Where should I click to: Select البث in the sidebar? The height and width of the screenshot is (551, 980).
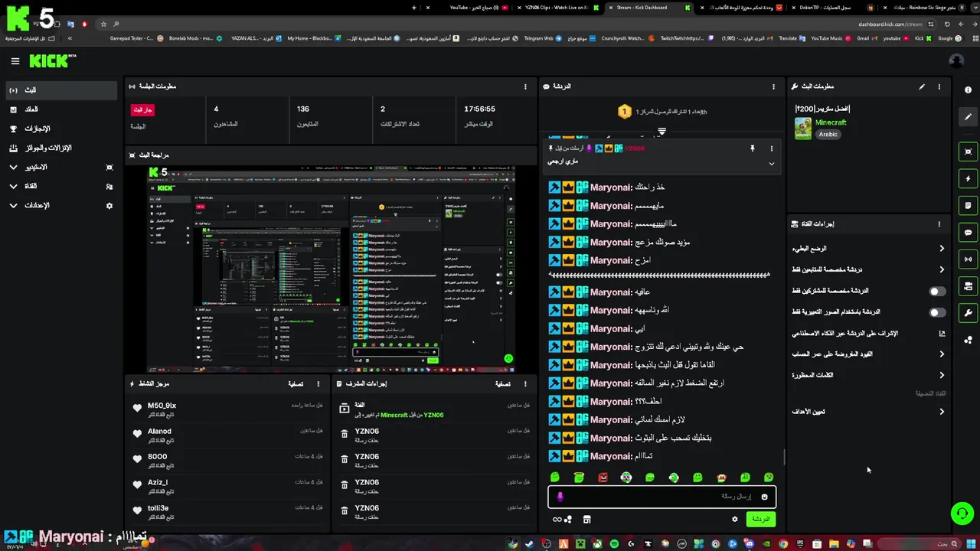[61, 90]
